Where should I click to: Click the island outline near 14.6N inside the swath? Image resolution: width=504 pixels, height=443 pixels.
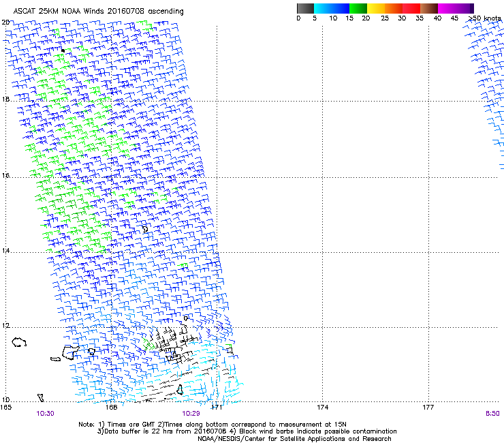click(145, 229)
